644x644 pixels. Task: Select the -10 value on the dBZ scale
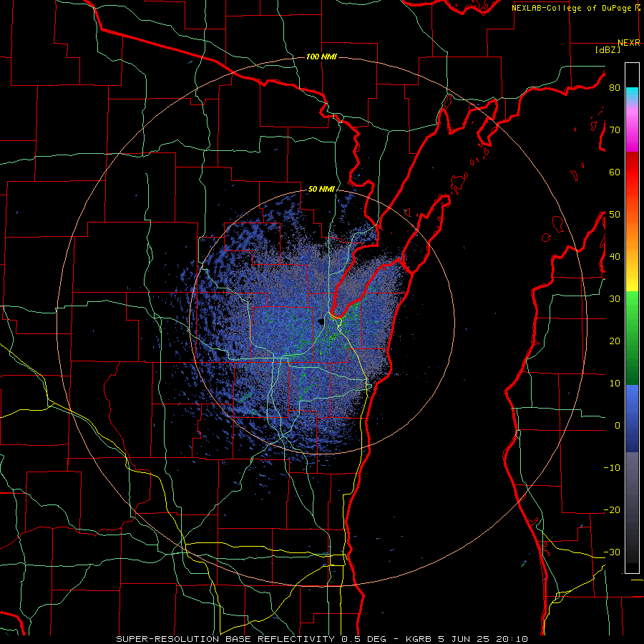612,468
